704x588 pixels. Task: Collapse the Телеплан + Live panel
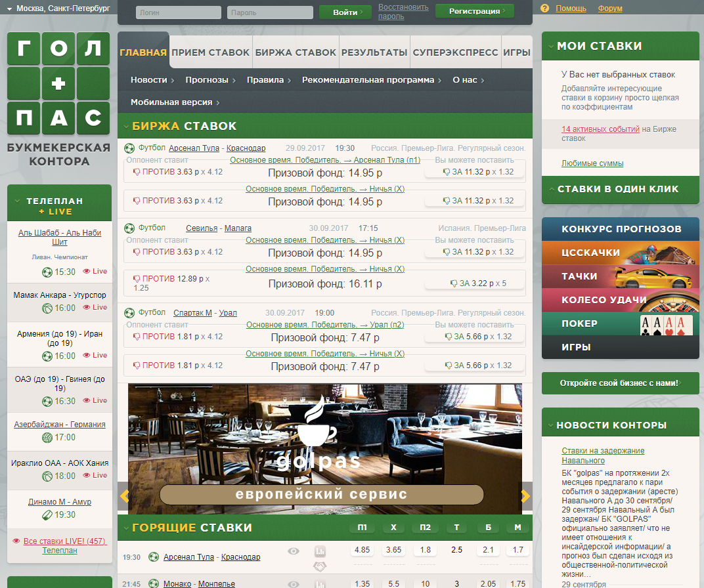click(x=17, y=201)
